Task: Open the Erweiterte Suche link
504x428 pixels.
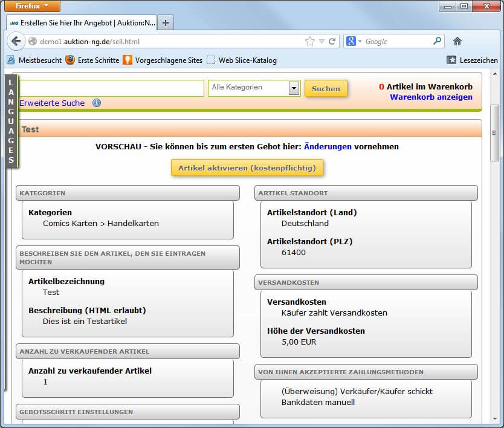Action: 52,103
